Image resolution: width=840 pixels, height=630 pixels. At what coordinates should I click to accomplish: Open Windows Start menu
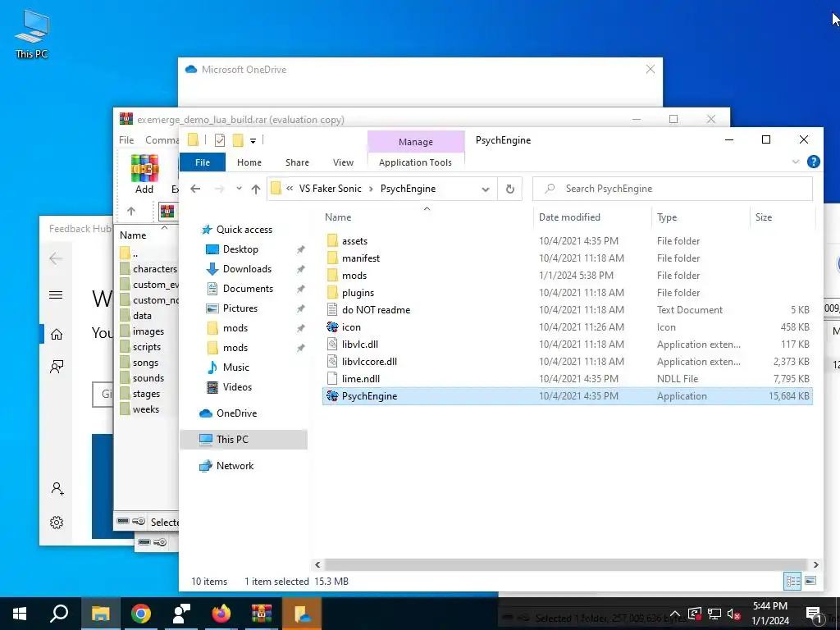tap(20, 614)
